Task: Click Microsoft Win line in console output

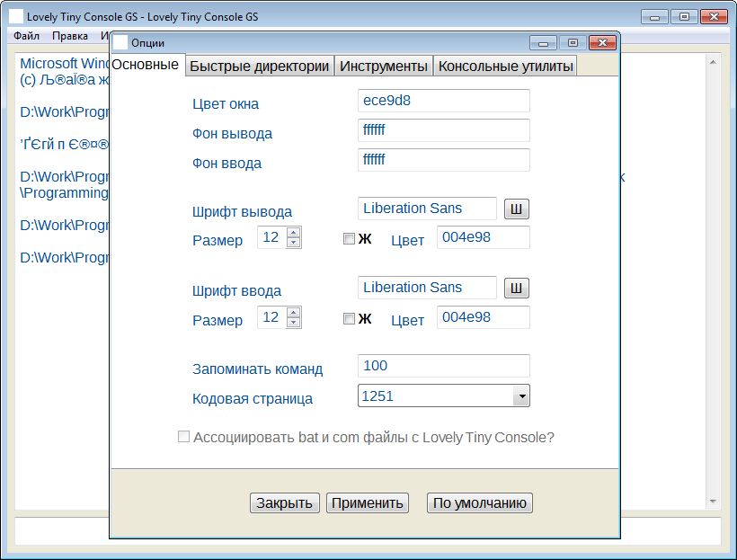Action: pos(65,64)
